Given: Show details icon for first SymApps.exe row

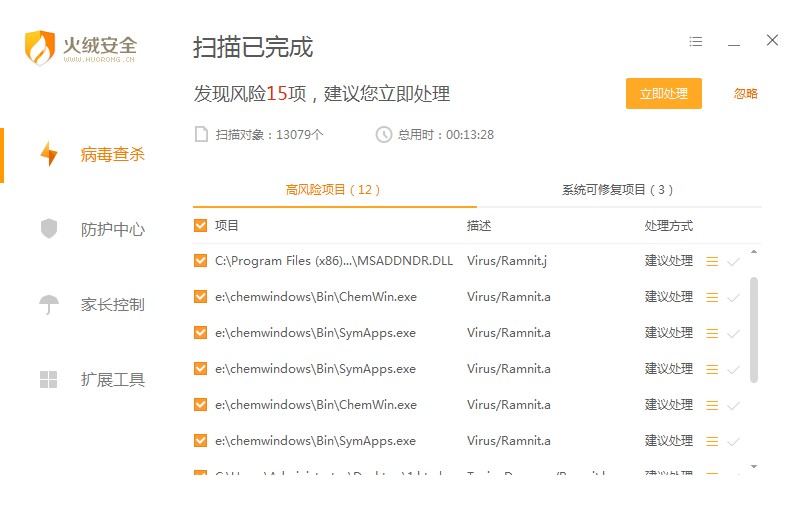Looking at the screenshot, I should (712, 333).
